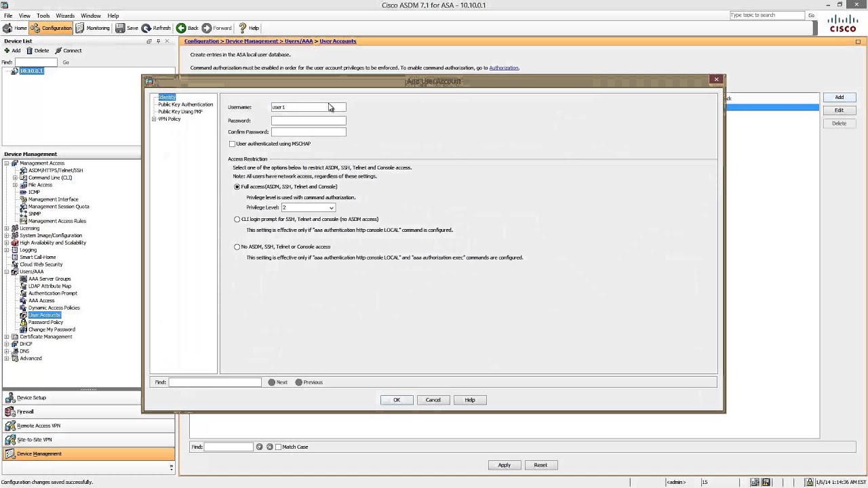
Task: Open the Help menu
Action: [x=113, y=15]
